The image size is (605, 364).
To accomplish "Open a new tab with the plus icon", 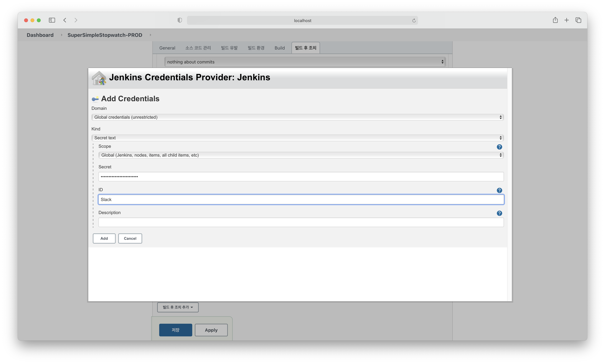I will click(566, 20).
